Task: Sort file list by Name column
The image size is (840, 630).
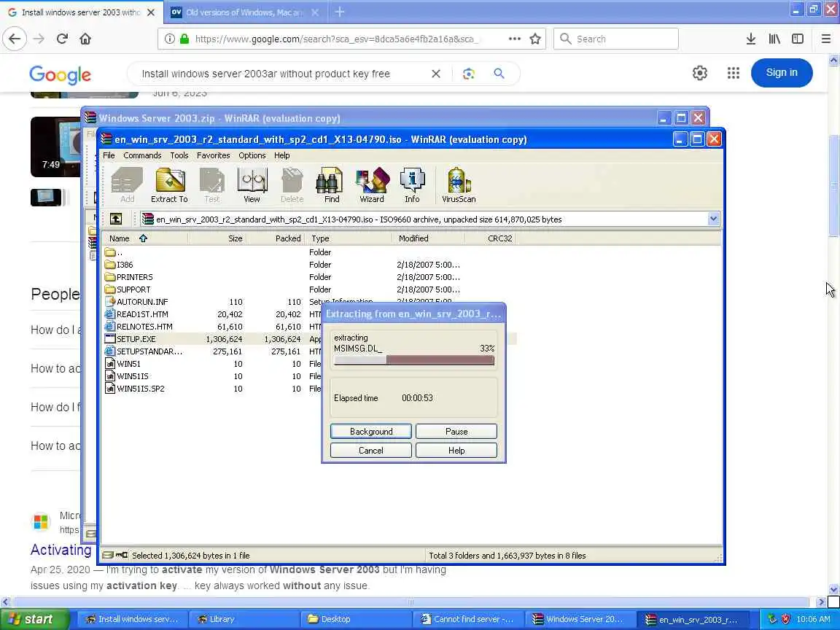Action: click(x=144, y=238)
